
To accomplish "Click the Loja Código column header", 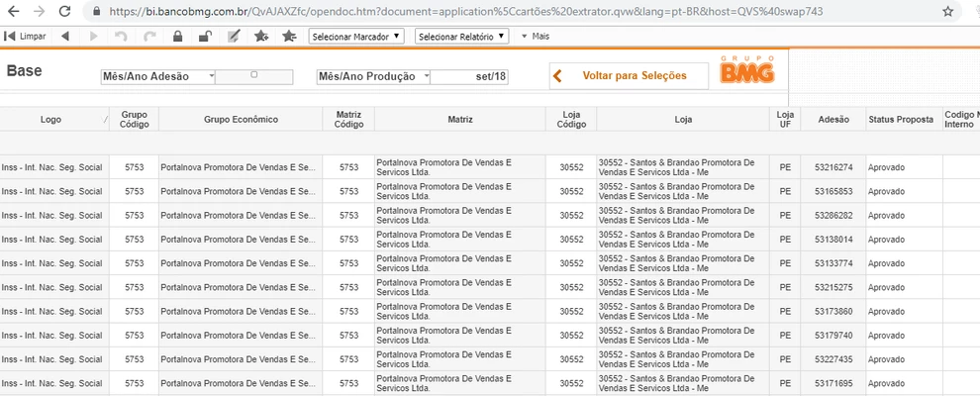I will click(571, 120).
